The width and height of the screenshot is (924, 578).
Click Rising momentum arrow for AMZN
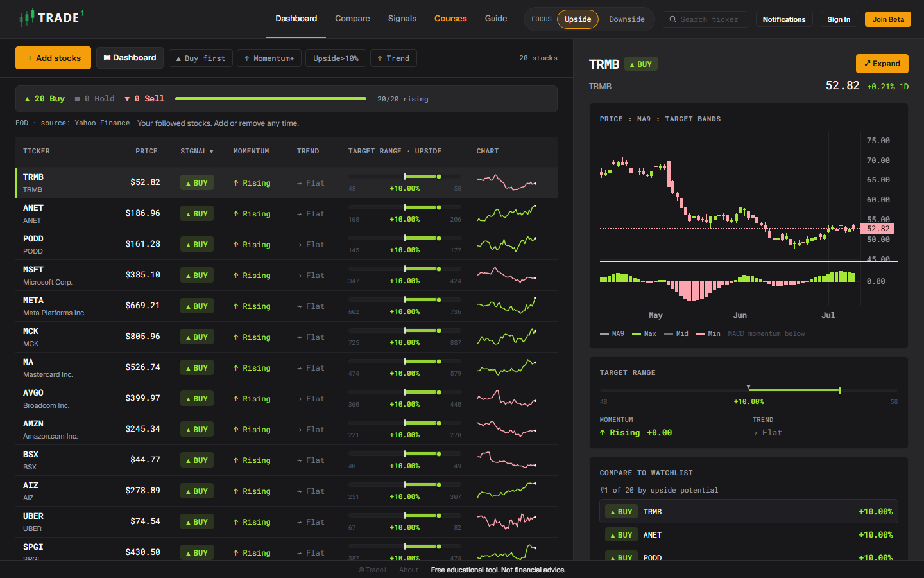point(236,430)
